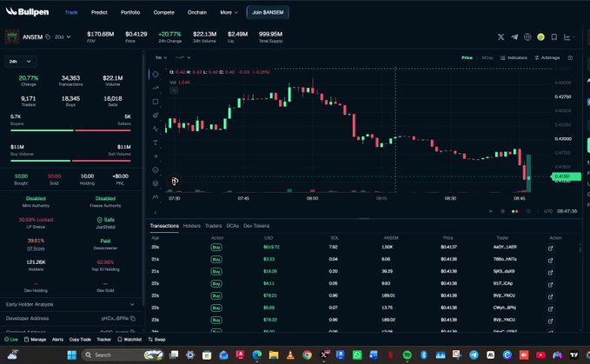The width and height of the screenshot is (590, 364).
Task: Bookmark the ANSEM token
Action: [554, 36]
